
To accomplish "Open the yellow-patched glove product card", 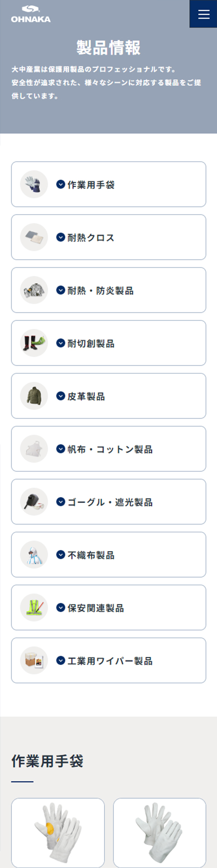I will [x=58, y=833].
